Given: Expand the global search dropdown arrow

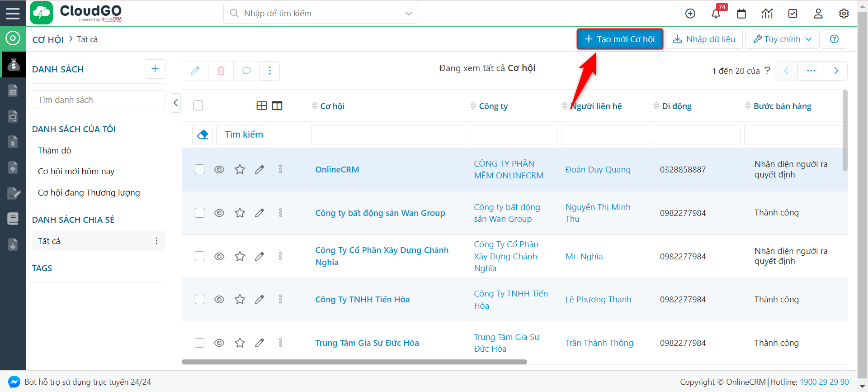Looking at the screenshot, I should click(409, 14).
